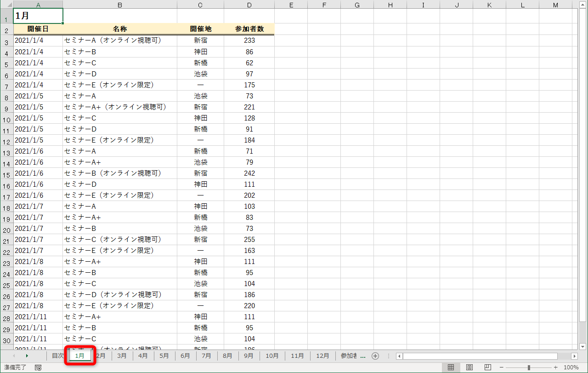Viewport: 588px width, 373px height.
Task: Click the macro recording icon near 準備完了
Action: tap(38, 368)
